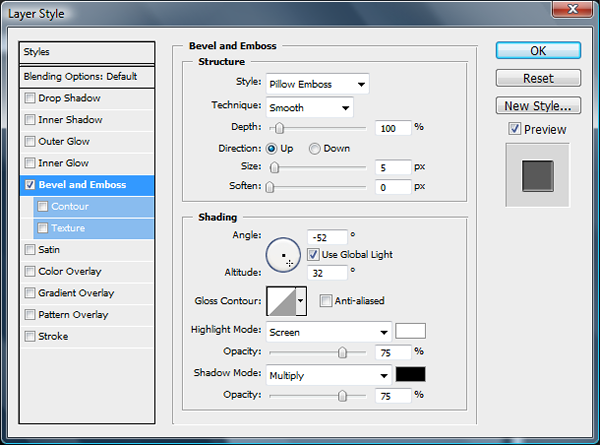
Task: Toggle the Use Global Light checkbox
Action: point(313,254)
